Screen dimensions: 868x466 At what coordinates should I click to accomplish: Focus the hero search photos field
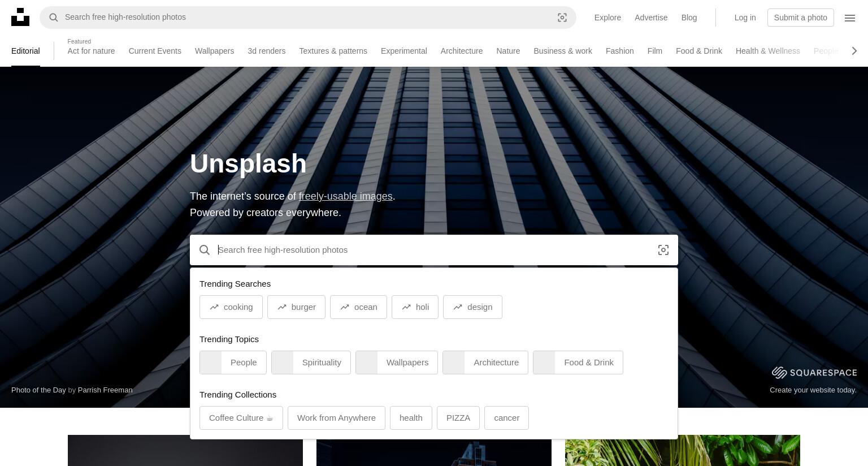tap(434, 250)
